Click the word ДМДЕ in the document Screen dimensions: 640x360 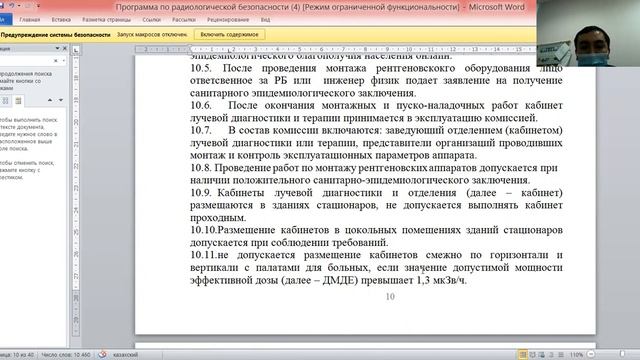[338, 280]
